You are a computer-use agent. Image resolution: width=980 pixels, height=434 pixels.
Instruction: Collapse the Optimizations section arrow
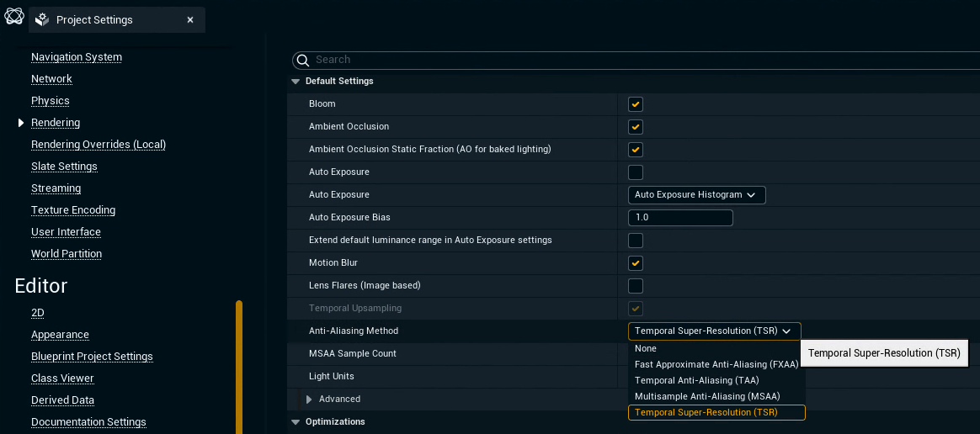296,422
